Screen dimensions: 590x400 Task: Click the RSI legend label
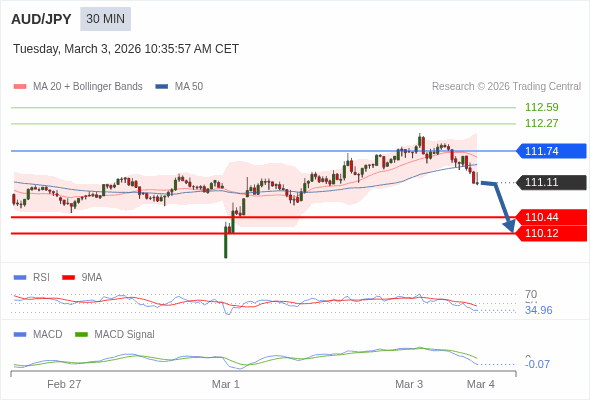(41, 278)
